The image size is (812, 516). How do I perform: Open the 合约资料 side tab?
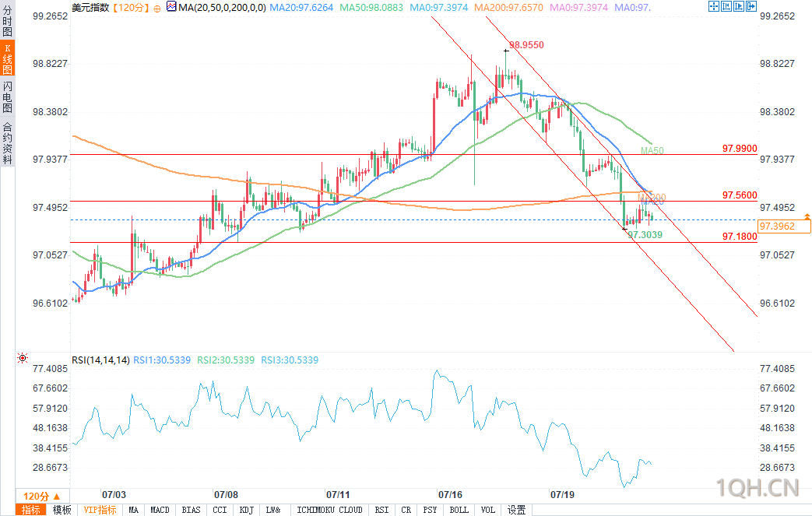click(7, 143)
